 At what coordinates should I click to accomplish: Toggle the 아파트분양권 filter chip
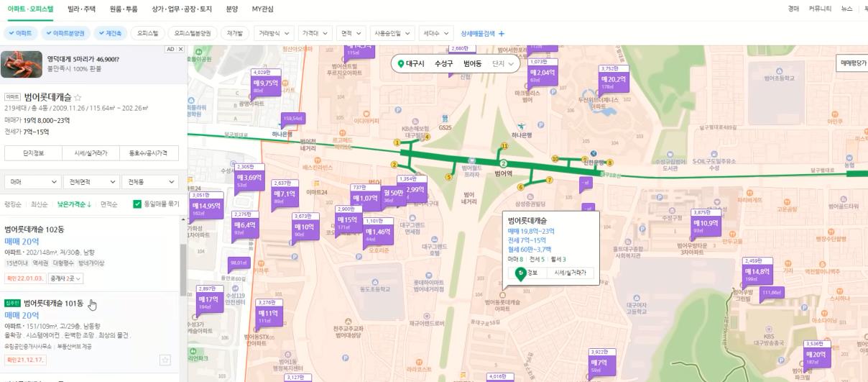tap(66, 33)
